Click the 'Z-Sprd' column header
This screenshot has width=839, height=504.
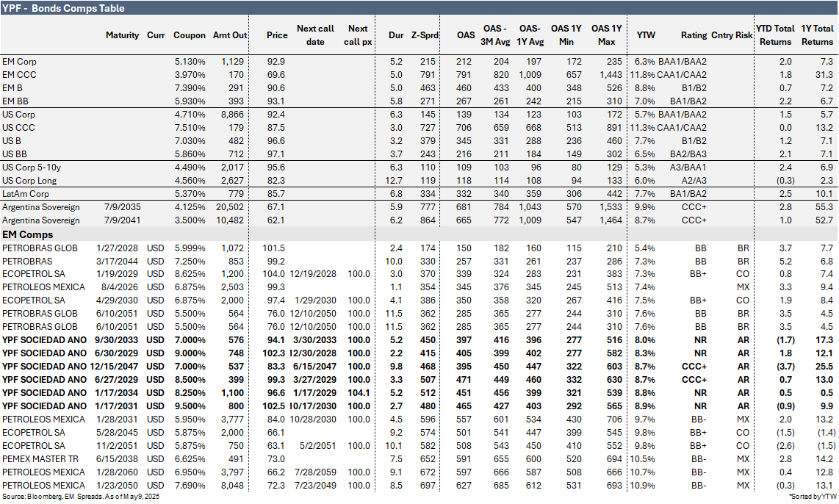[x=425, y=35]
